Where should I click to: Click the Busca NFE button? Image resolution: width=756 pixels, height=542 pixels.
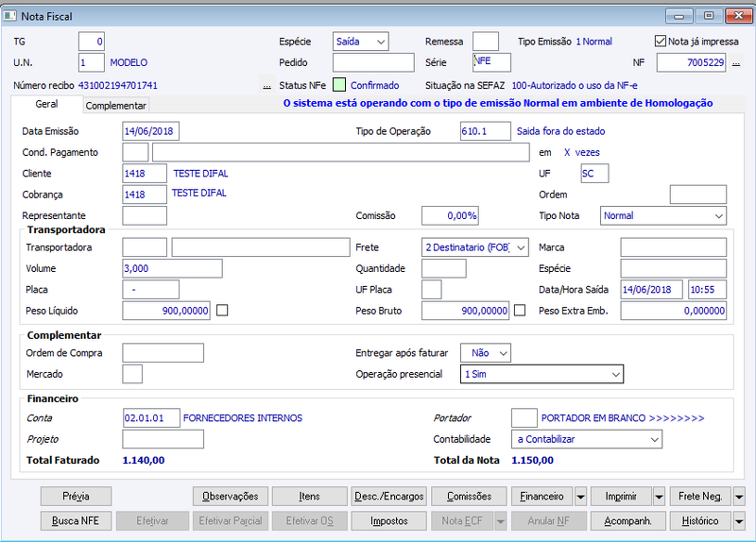tap(77, 521)
